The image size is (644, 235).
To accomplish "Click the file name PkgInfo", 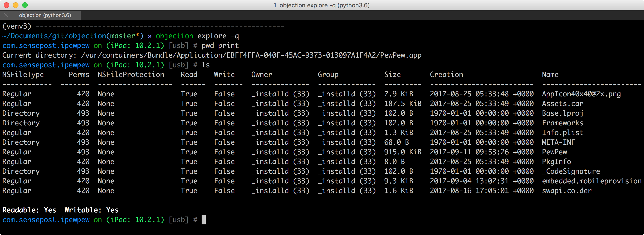I will tap(556, 162).
